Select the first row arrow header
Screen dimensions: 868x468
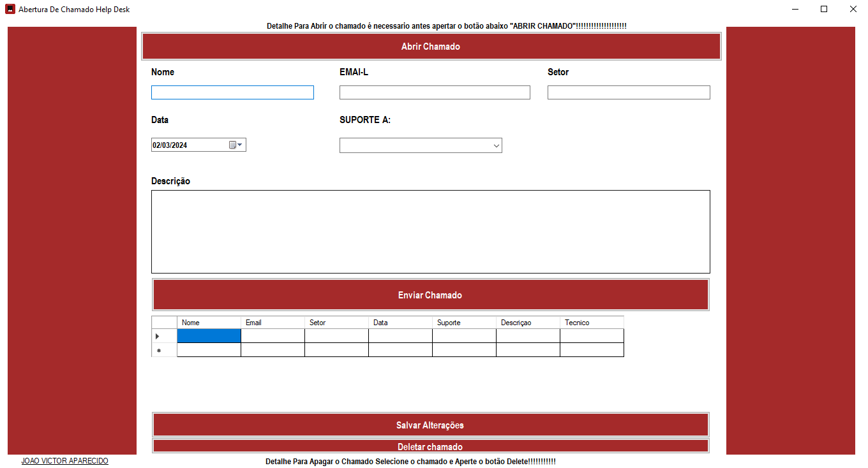click(x=164, y=336)
